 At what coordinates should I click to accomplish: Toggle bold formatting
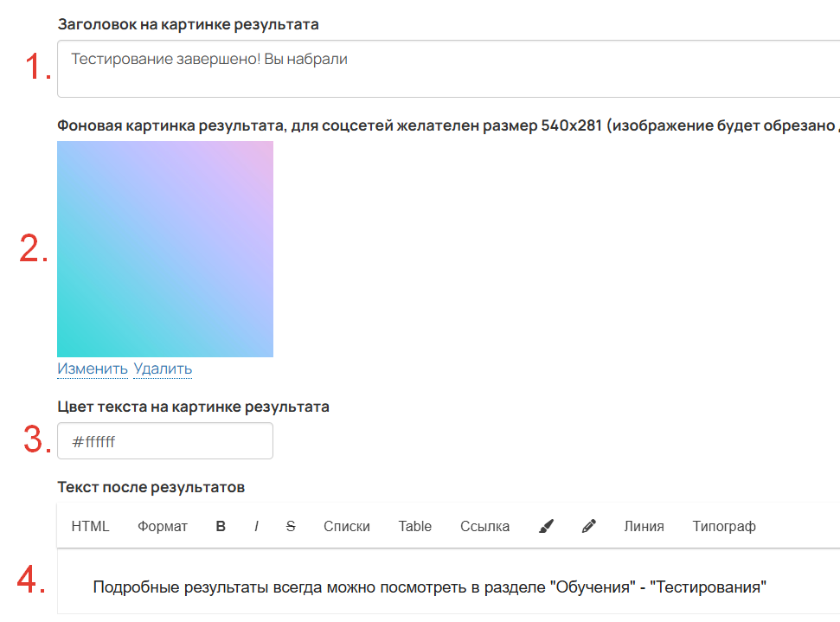[x=221, y=526]
